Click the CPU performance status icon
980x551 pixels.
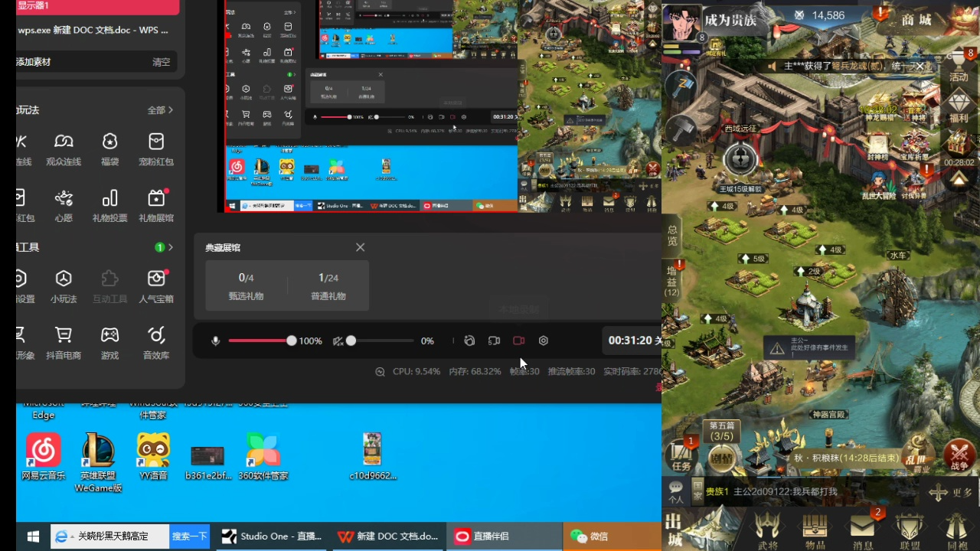380,371
